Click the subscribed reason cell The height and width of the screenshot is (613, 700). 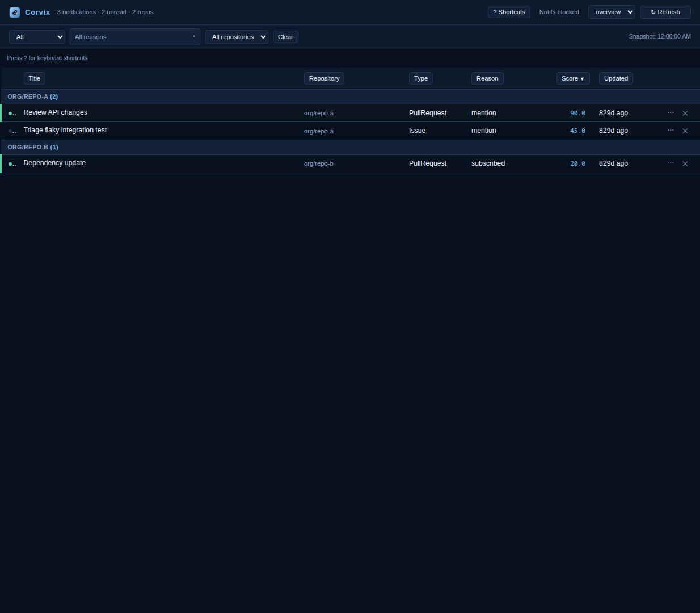tap(488, 163)
